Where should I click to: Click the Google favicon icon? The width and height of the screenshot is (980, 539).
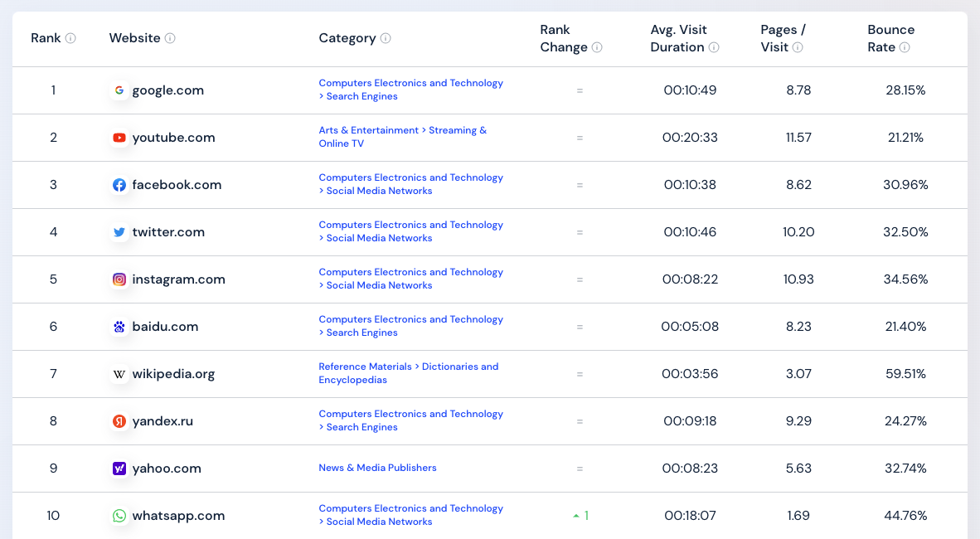pyautogui.click(x=119, y=90)
